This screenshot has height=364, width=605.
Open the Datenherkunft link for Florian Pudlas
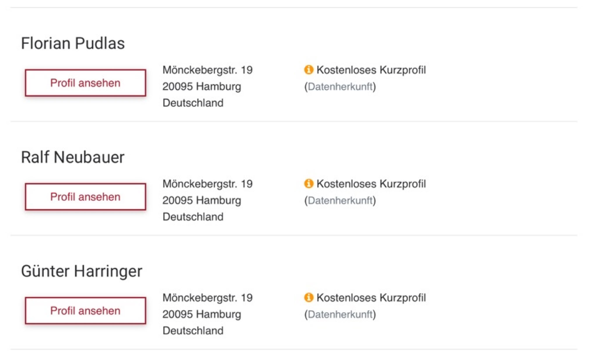pos(340,87)
